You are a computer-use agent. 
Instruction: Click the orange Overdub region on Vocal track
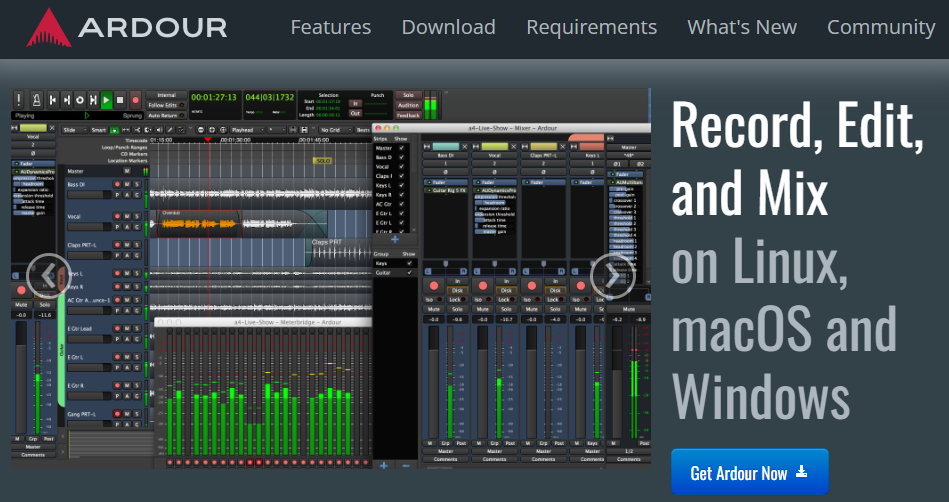click(x=199, y=224)
